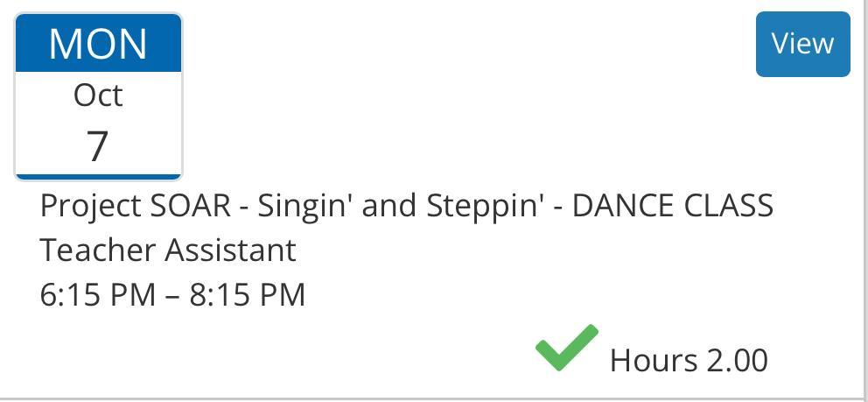Click the gray divider line below the card
This screenshot has height=402, width=868.
tap(434, 398)
